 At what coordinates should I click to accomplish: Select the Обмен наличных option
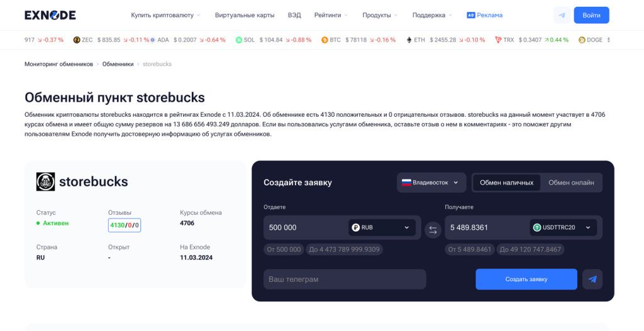pos(506,183)
